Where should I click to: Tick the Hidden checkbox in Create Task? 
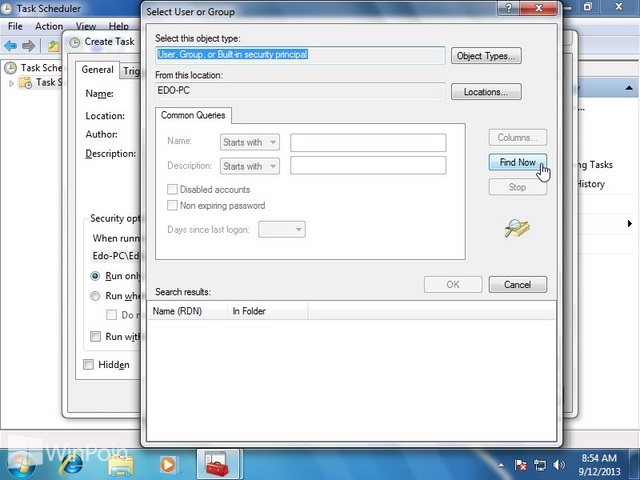pos(88,364)
